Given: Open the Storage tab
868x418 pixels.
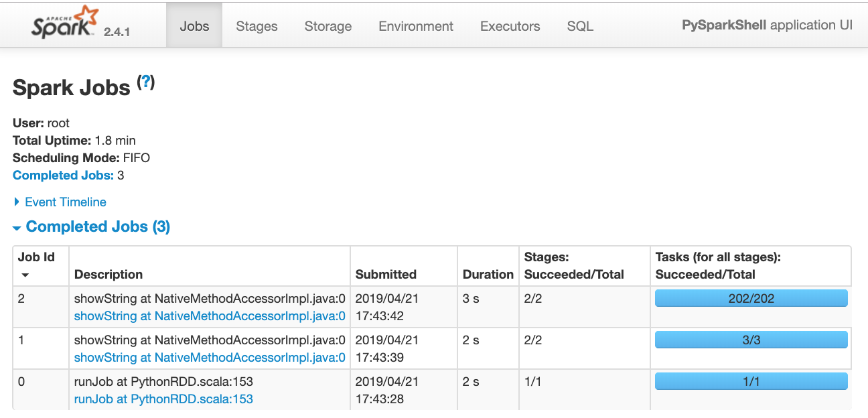Looking at the screenshot, I should pyautogui.click(x=328, y=26).
